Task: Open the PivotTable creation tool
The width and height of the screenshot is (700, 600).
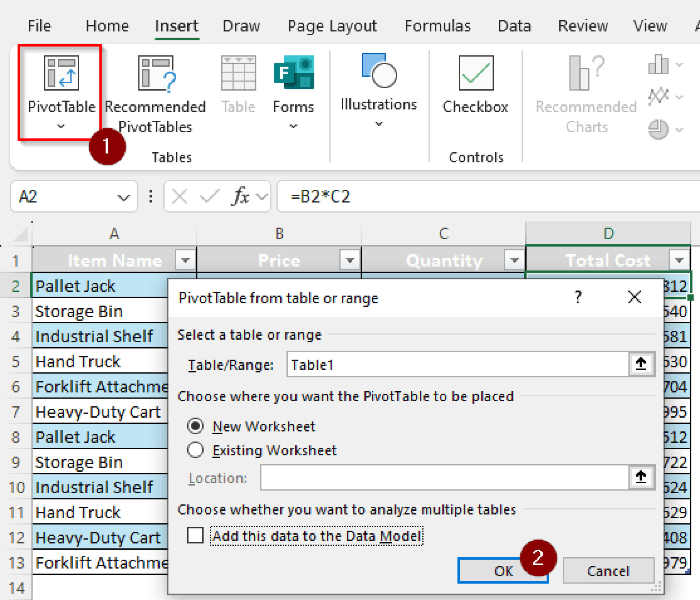Action: tap(62, 86)
